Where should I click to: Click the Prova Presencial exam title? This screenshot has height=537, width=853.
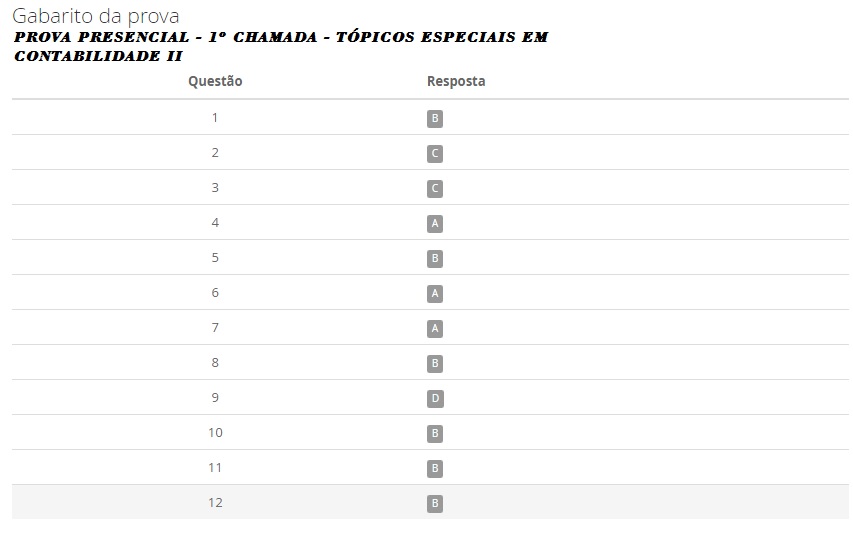tap(280, 47)
